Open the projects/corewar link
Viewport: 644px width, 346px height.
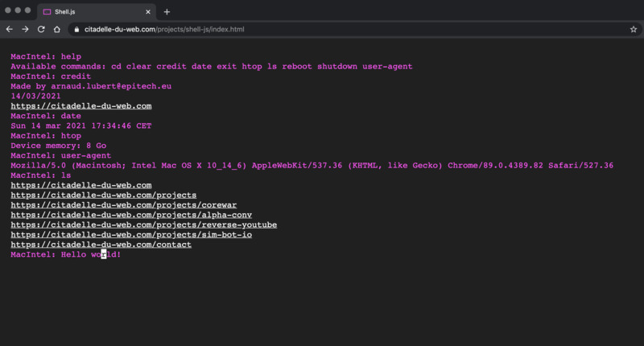(124, 205)
